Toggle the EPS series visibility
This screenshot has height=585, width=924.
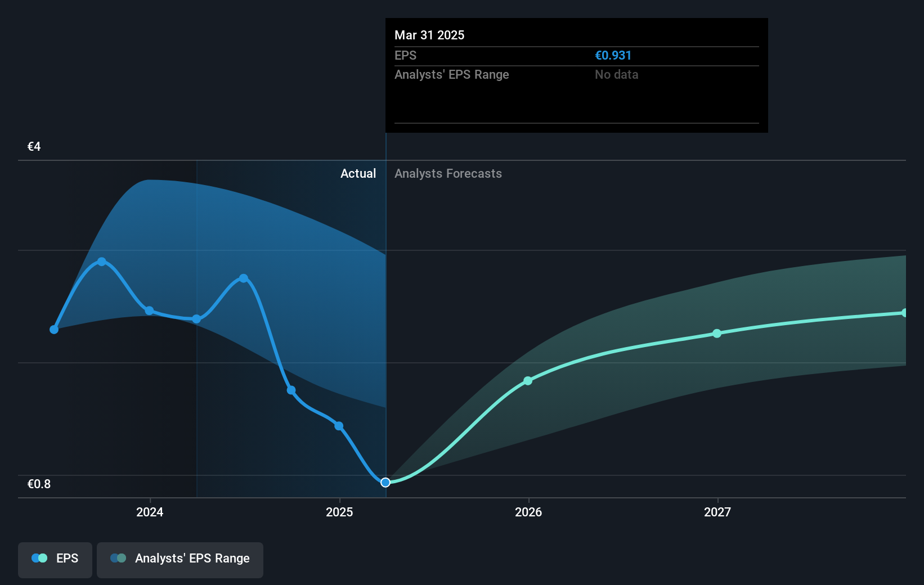click(x=55, y=560)
